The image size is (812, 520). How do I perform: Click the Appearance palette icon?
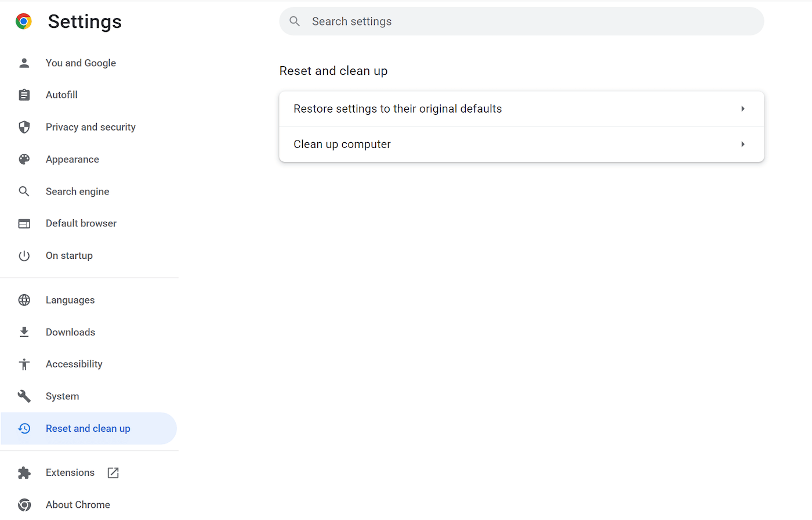click(x=24, y=159)
